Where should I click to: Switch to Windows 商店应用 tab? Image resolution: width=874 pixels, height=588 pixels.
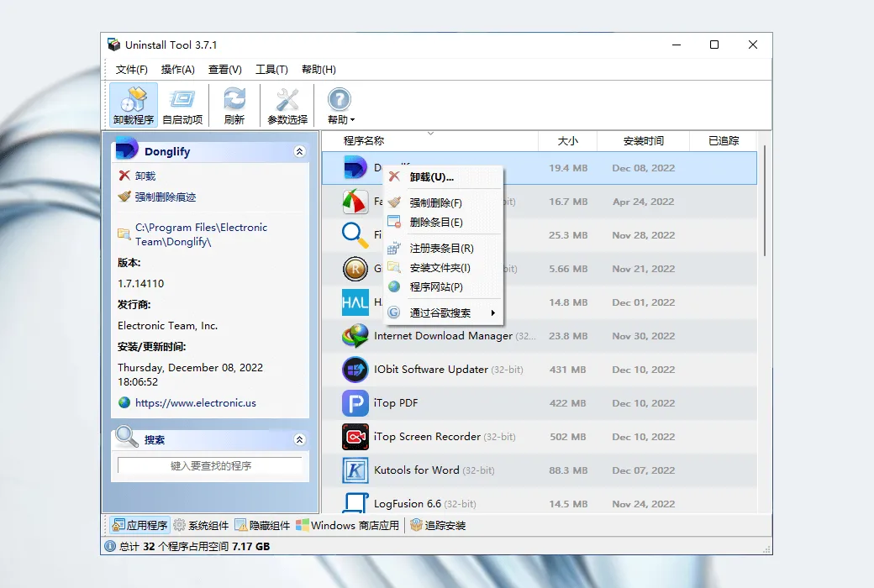pyautogui.click(x=347, y=525)
